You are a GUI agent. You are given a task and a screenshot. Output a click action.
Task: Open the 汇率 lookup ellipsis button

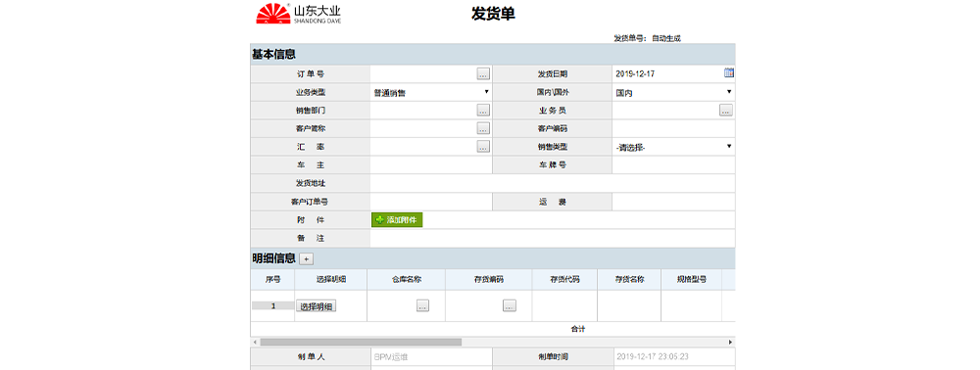point(483,147)
